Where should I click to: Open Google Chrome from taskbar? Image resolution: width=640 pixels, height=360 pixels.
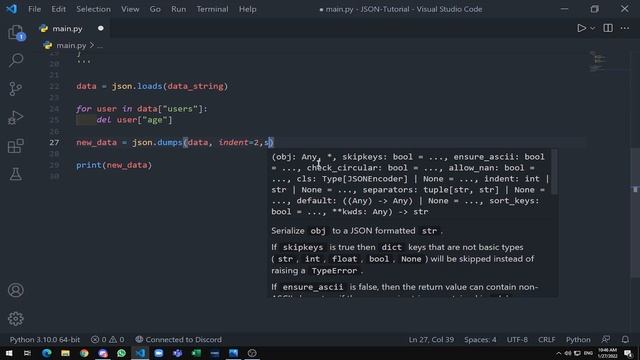84,353
